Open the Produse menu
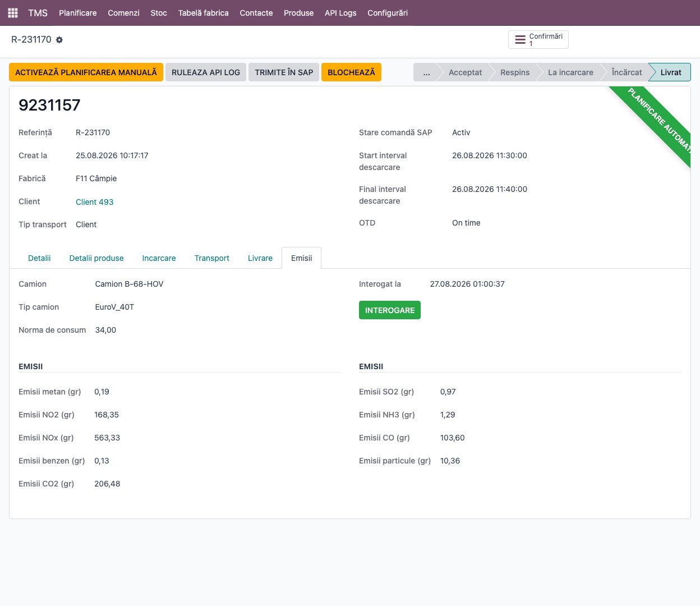This screenshot has height=606, width=700. click(x=299, y=13)
